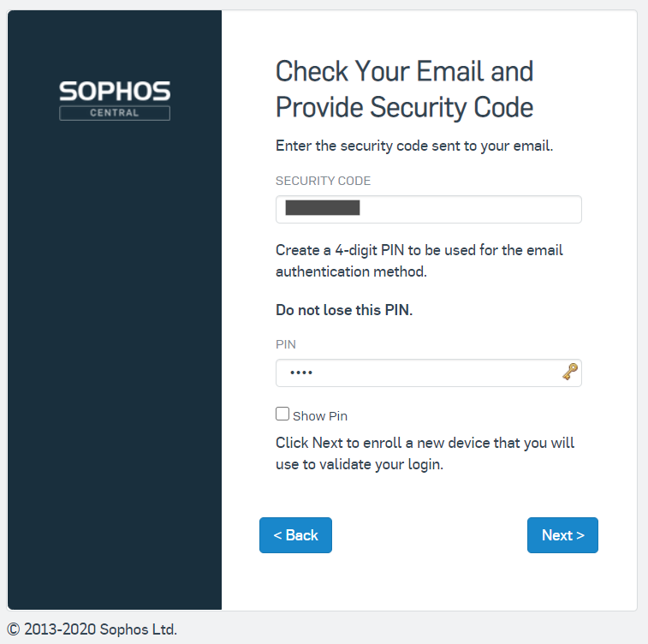Screen dimensions: 648x644
Task: Click the 2013-2020 Sophos Ltd. copyright text
Action: 92,629
